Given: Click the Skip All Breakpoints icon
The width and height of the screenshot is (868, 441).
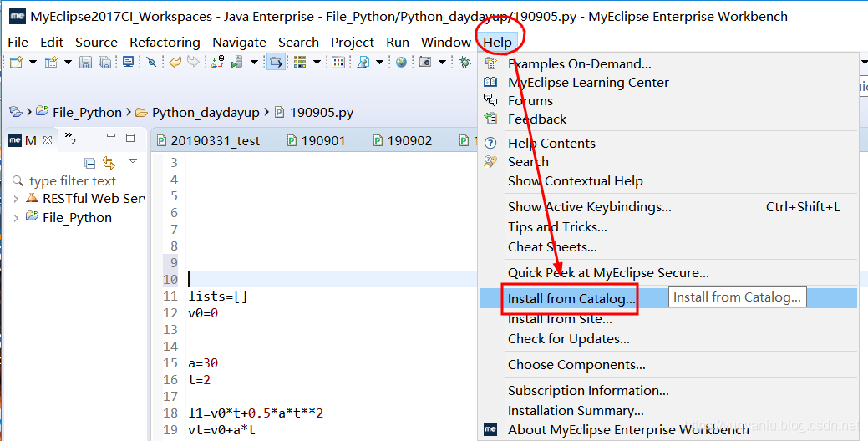Looking at the screenshot, I should click(x=152, y=62).
